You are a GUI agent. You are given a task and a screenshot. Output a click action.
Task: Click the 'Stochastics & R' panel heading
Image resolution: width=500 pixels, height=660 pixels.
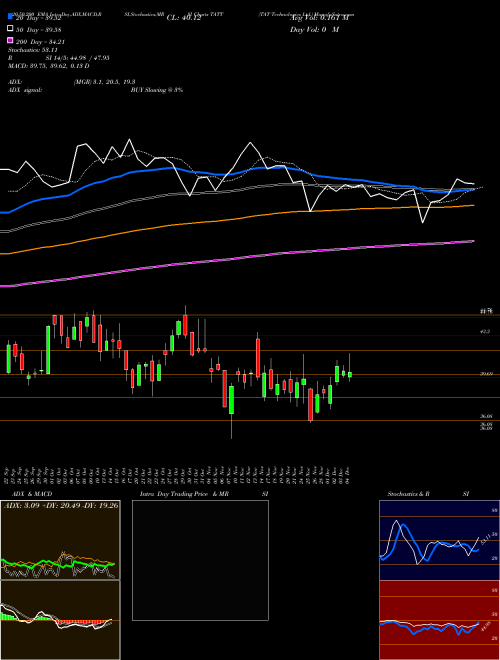[x=408, y=494]
